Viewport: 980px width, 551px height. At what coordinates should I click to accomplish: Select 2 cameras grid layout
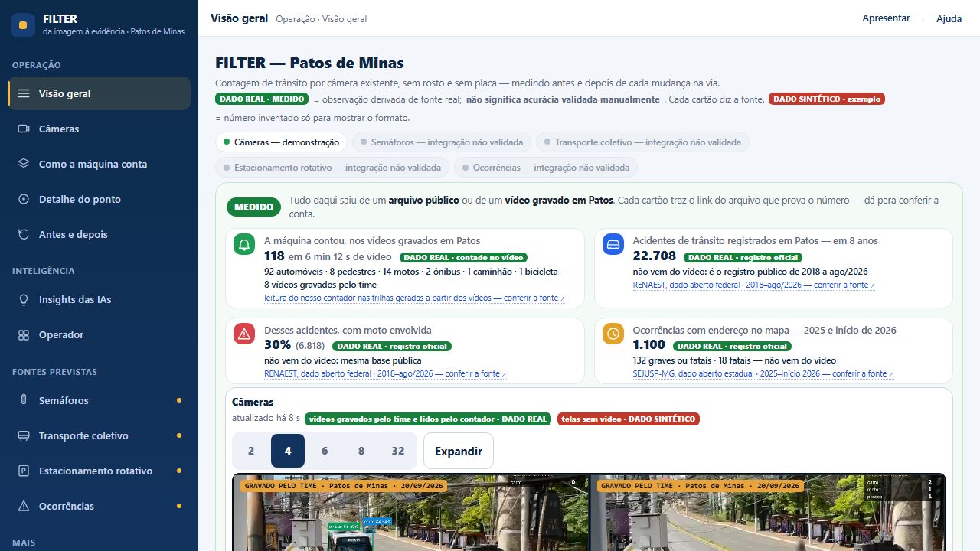coord(251,451)
